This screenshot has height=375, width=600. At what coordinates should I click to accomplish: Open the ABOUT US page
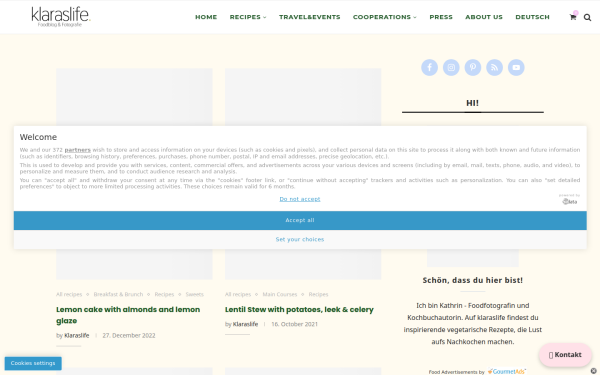coord(484,17)
